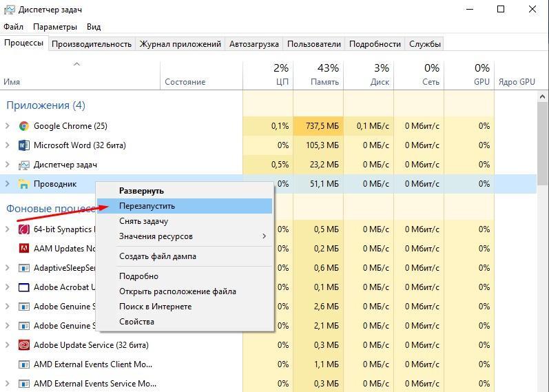Expand the Adobe Acrobat Update process
The height and width of the screenshot is (392, 549).
8,287
